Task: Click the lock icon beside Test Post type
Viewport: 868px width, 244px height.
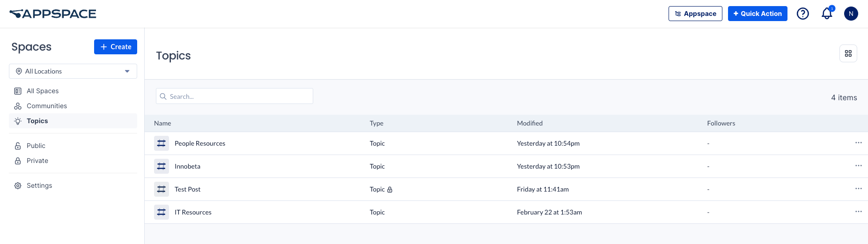Action: pyautogui.click(x=390, y=190)
